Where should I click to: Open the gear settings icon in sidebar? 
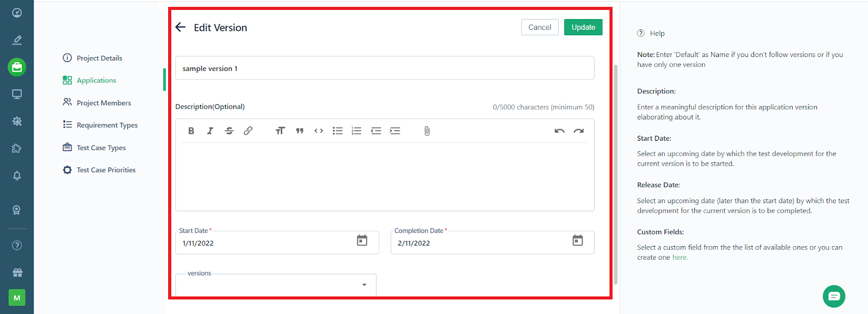point(17,121)
